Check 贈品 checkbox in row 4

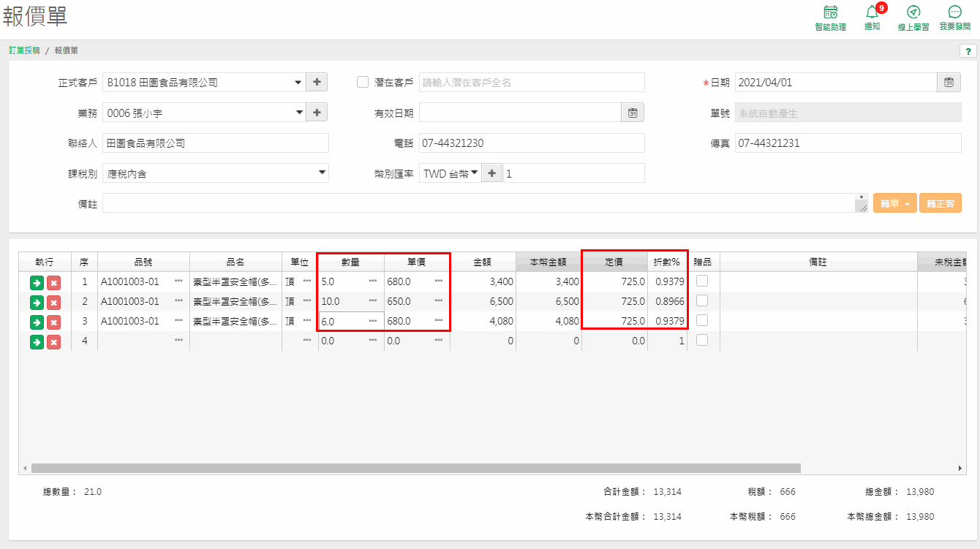[x=703, y=340]
